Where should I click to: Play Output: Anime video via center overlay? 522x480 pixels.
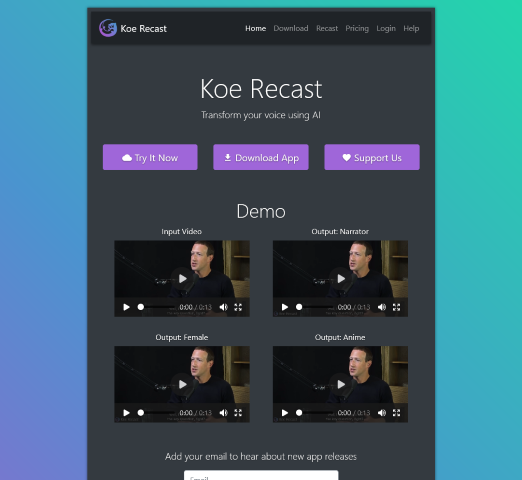tap(340, 384)
